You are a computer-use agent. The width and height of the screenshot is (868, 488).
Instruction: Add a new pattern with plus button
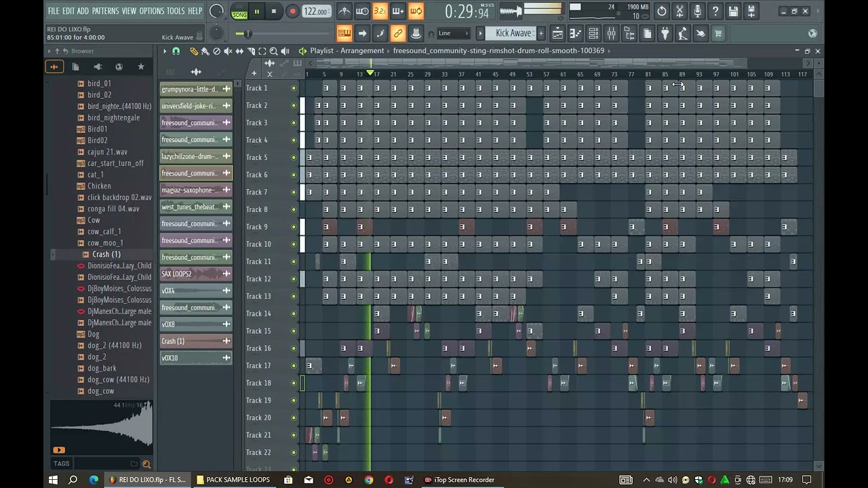coord(542,33)
